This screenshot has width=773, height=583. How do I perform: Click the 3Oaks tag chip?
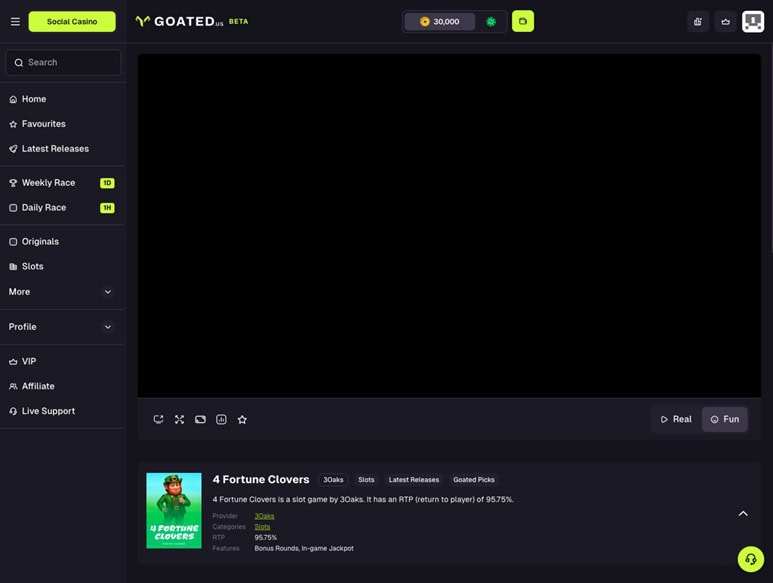tap(333, 480)
